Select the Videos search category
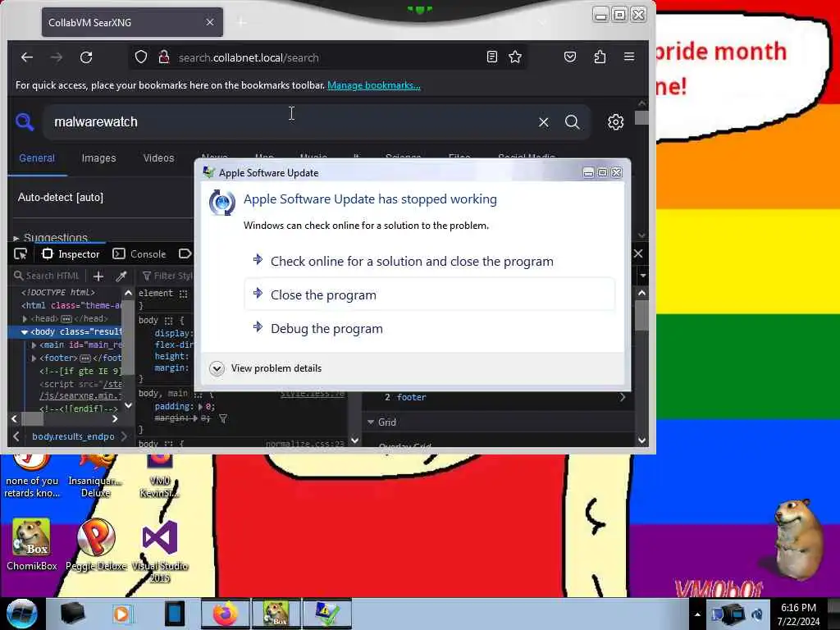840x630 pixels. [x=158, y=158]
